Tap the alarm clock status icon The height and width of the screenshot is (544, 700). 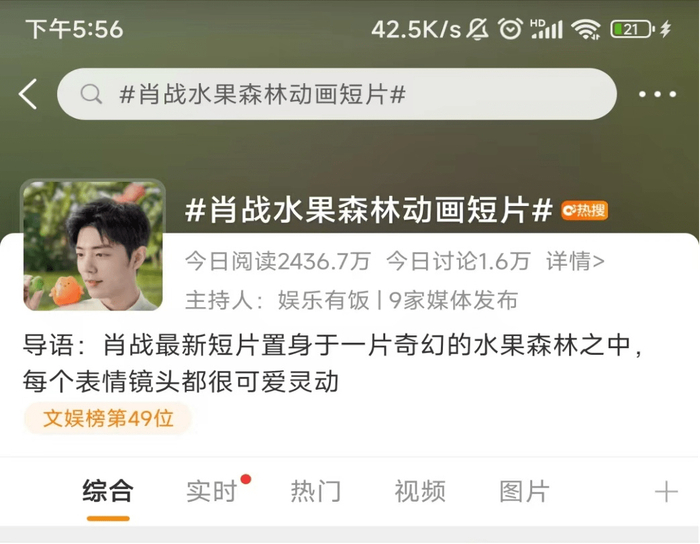click(510, 29)
